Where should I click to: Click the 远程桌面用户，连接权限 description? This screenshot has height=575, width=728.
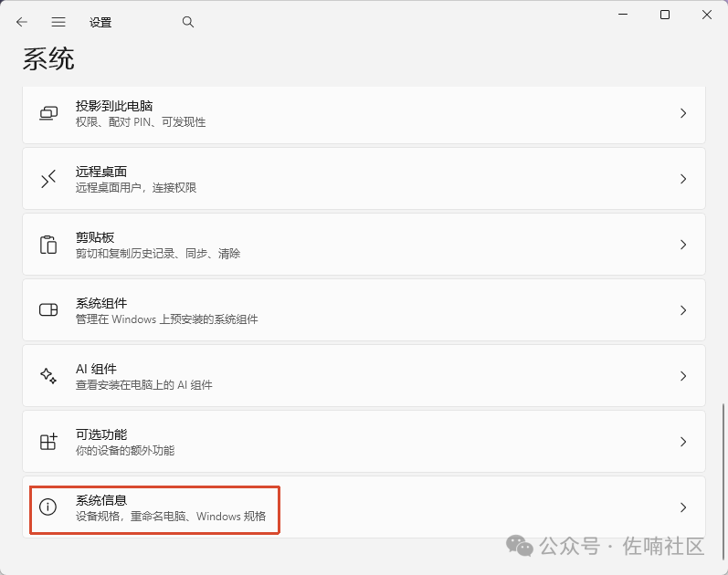[136, 187]
